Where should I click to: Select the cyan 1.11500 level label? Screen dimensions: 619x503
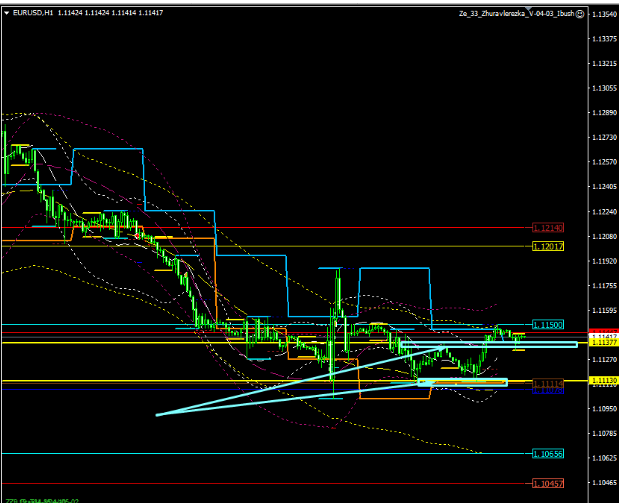click(x=548, y=325)
